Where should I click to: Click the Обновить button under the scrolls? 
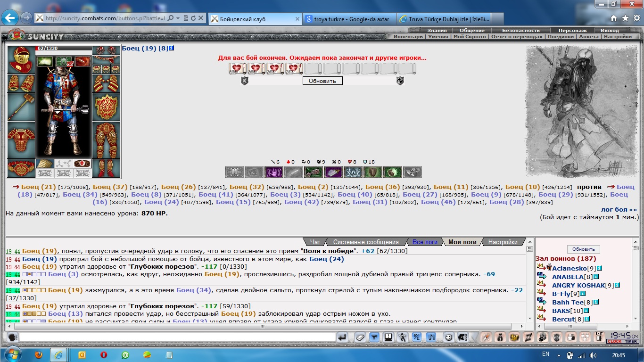click(322, 81)
